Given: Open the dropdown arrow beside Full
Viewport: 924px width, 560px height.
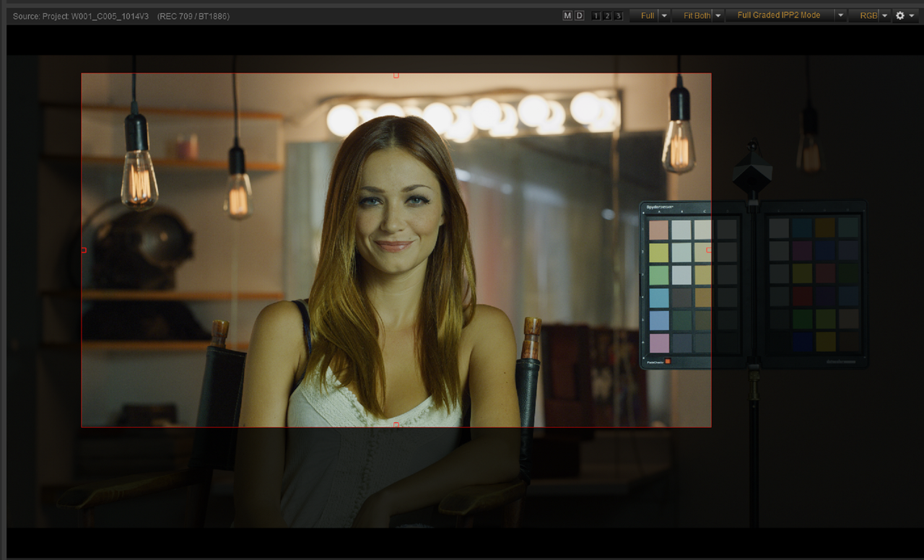Looking at the screenshot, I should pyautogui.click(x=664, y=16).
